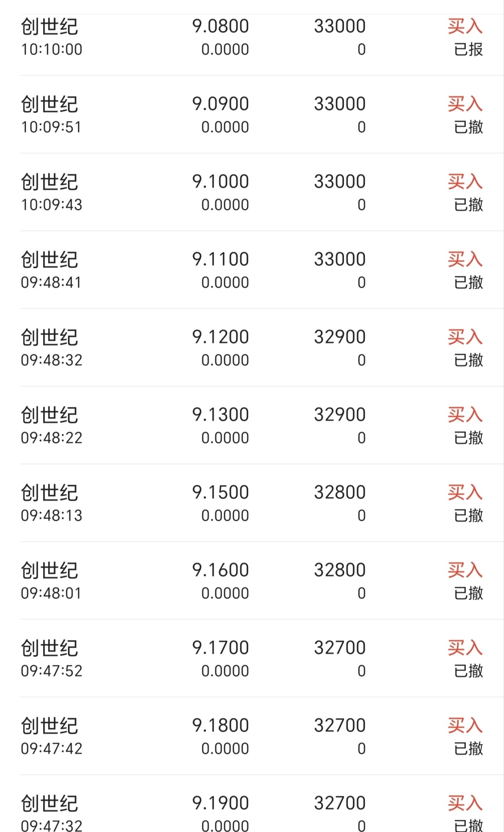Tap the 33000 quantity on the 9.0800 order
Image resolution: width=504 pixels, height=832 pixels.
click(x=340, y=26)
